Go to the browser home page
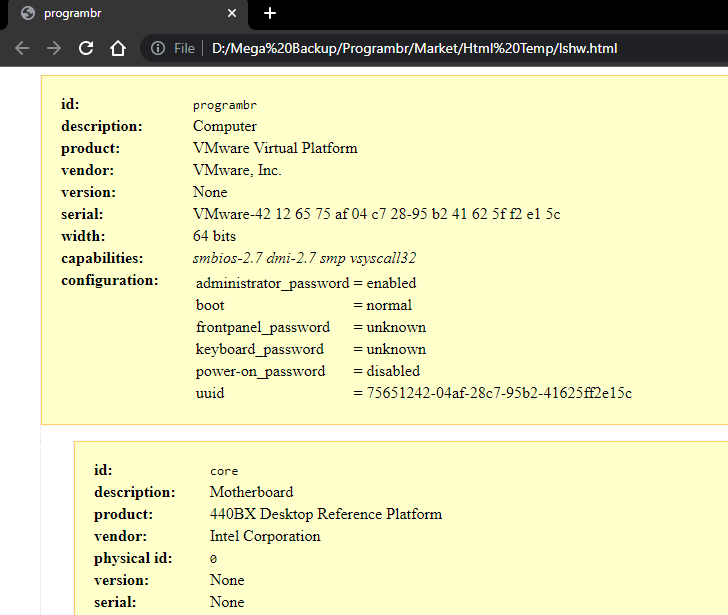 (118, 48)
